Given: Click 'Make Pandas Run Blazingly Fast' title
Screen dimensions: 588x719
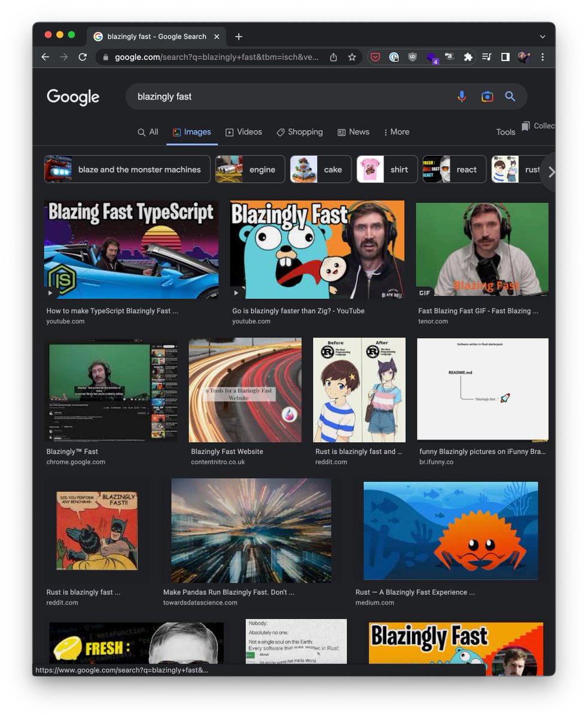Looking at the screenshot, I should [x=229, y=592].
